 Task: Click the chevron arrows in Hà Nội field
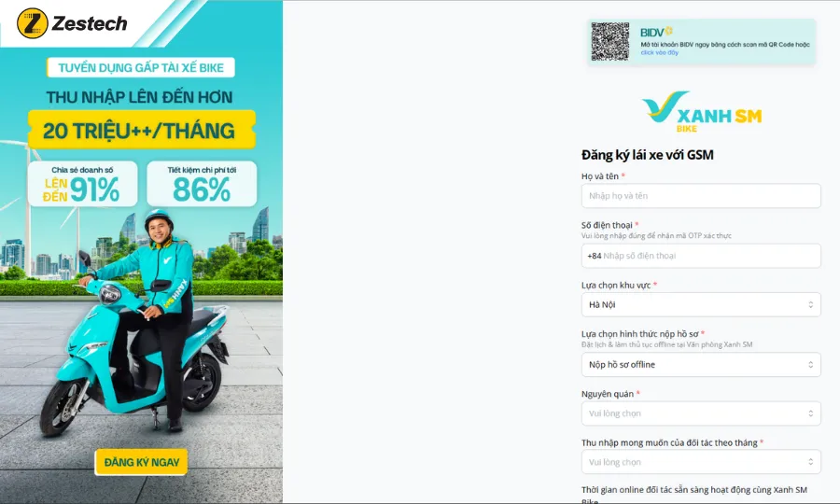810,305
